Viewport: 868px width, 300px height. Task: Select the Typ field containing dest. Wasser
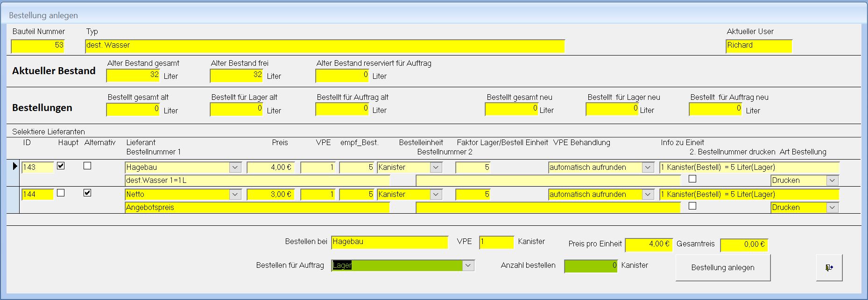coord(325,46)
